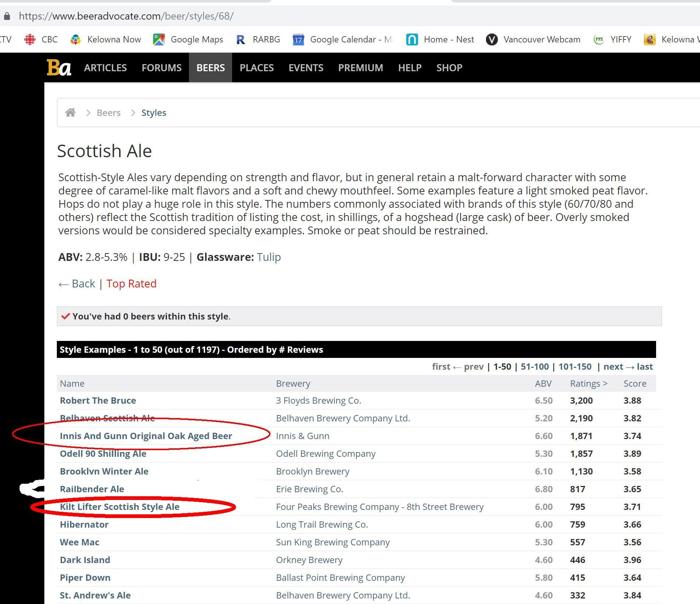Open the Dark Island beer link
The image size is (700, 604).
tap(85, 560)
